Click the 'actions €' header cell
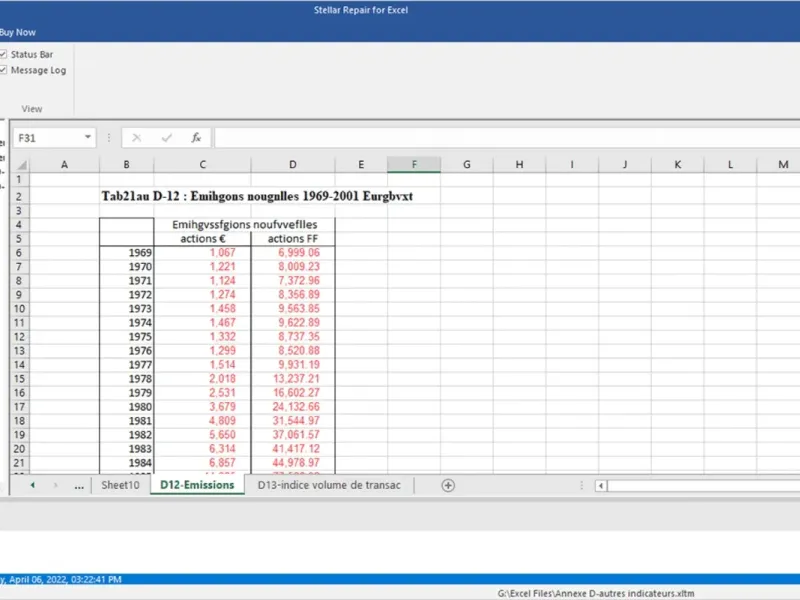This screenshot has width=800, height=600. pos(203,239)
